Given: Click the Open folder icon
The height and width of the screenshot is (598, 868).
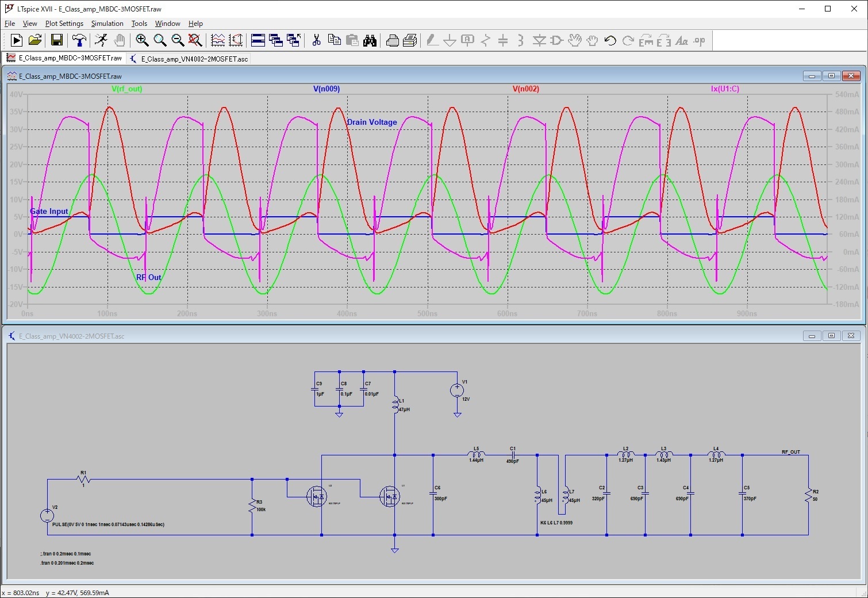Looking at the screenshot, I should pyautogui.click(x=34, y=40).
